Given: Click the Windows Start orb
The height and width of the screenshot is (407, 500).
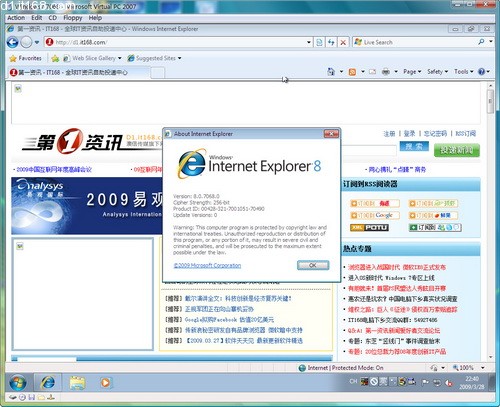Looking at the screenshot, I should [x=18, y=383].
